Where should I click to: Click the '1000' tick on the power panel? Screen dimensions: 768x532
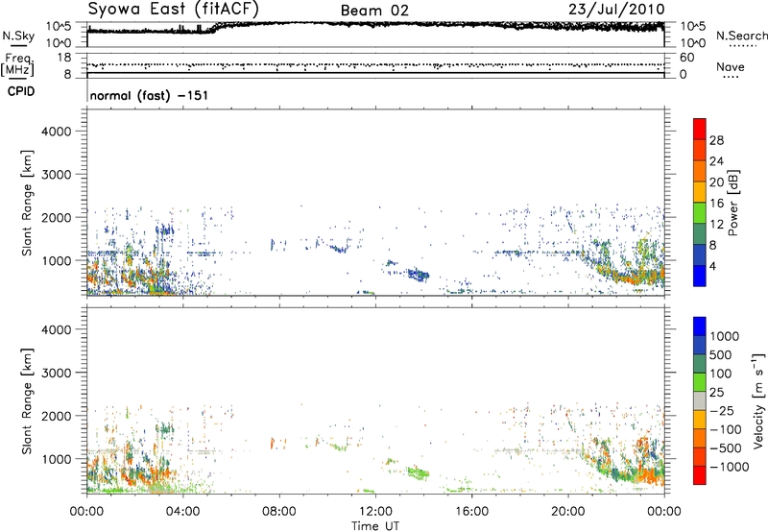(57, 260)
